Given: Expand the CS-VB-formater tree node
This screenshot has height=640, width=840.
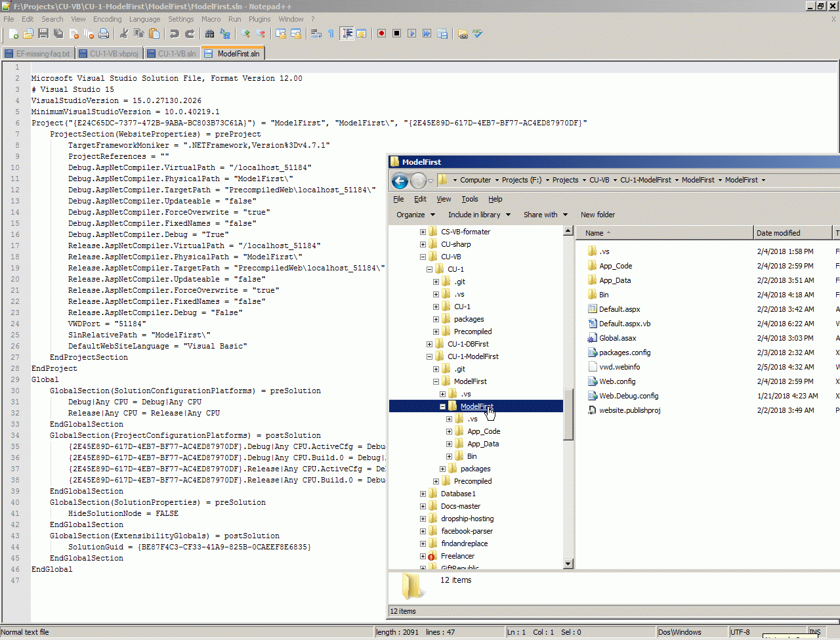Looking at the screenshot, I should tap(423, 232).
